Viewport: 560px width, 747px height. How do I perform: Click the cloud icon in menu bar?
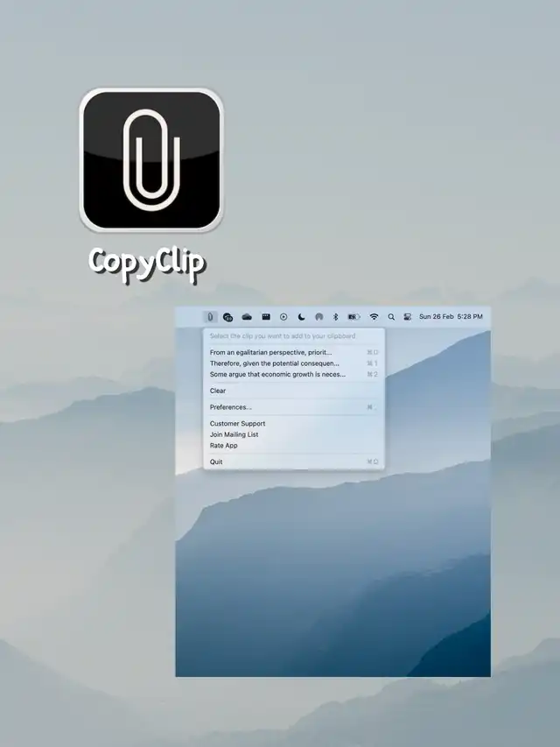coord(247,316)
